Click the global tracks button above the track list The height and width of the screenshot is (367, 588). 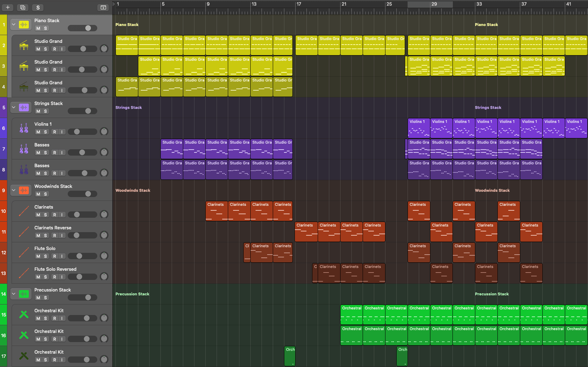click(x=103, y=7)
